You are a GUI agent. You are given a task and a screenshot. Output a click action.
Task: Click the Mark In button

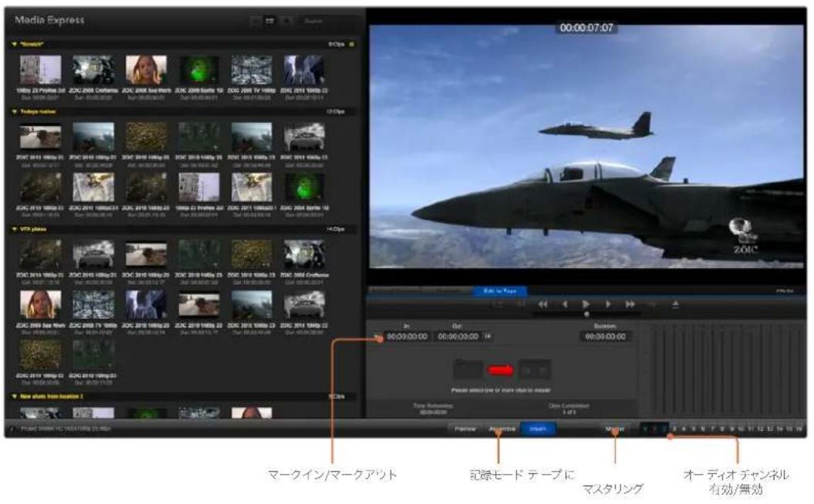(x=378, y=337)
